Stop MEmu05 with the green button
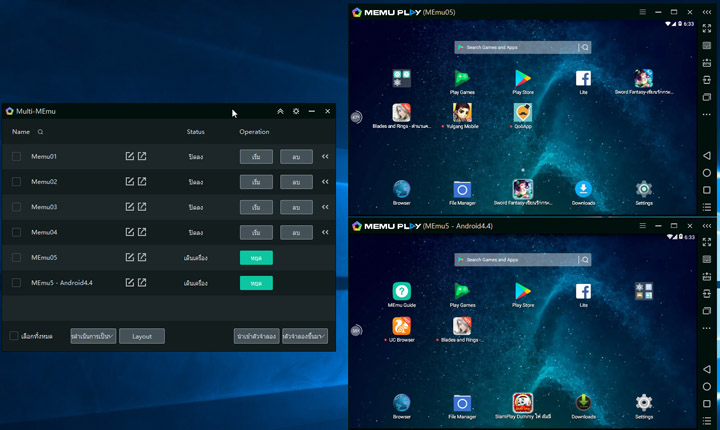This screenshot has width=720, height=430. [x=256, y=258]
